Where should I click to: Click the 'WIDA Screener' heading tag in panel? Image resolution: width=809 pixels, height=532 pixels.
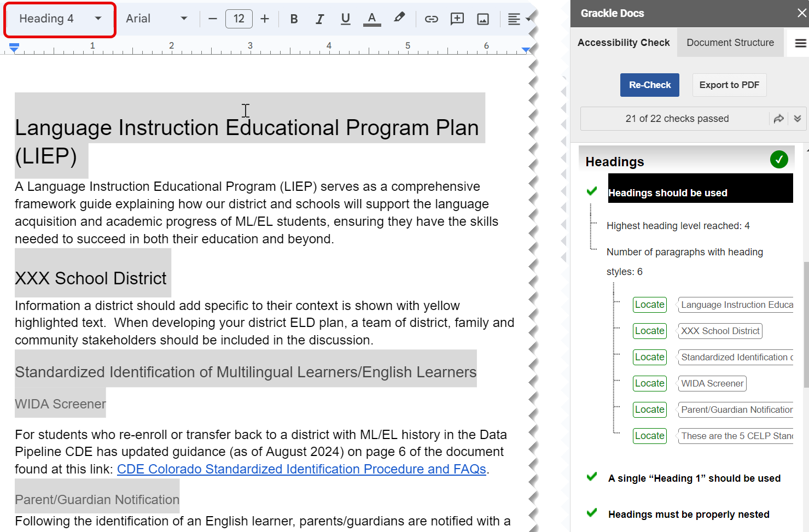point(712,383)
